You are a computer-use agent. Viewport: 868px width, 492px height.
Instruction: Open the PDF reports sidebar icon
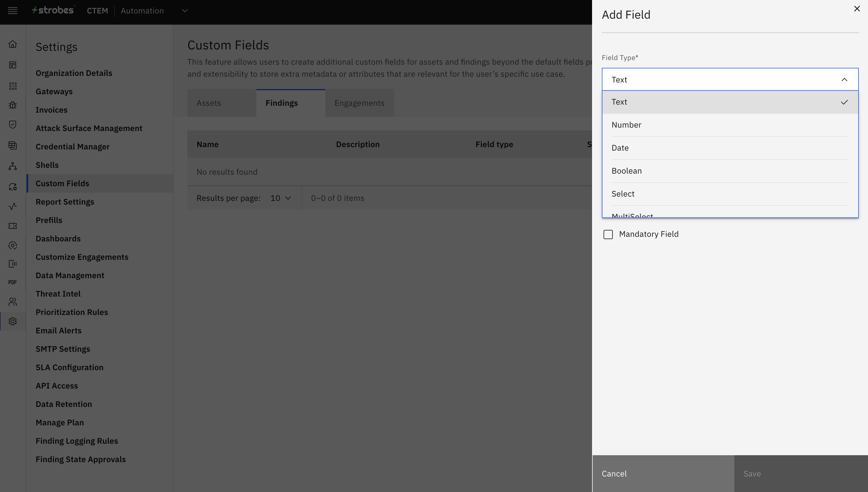(12, 282)
